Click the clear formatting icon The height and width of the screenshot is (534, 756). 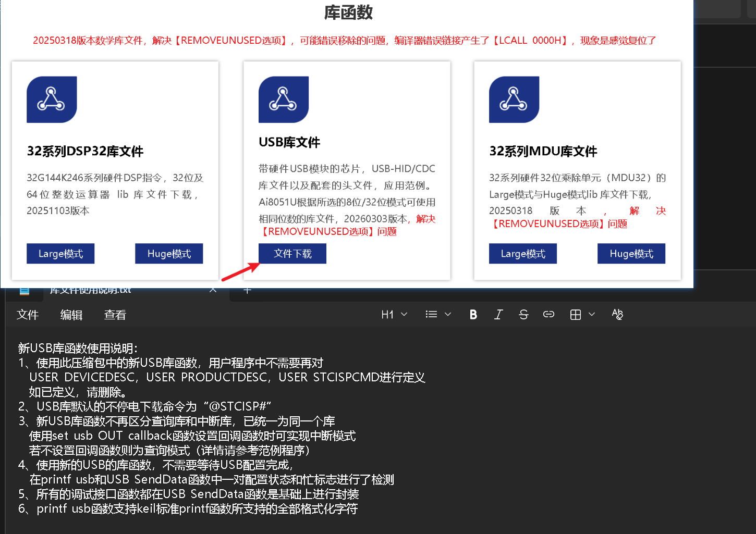[617, 315]
